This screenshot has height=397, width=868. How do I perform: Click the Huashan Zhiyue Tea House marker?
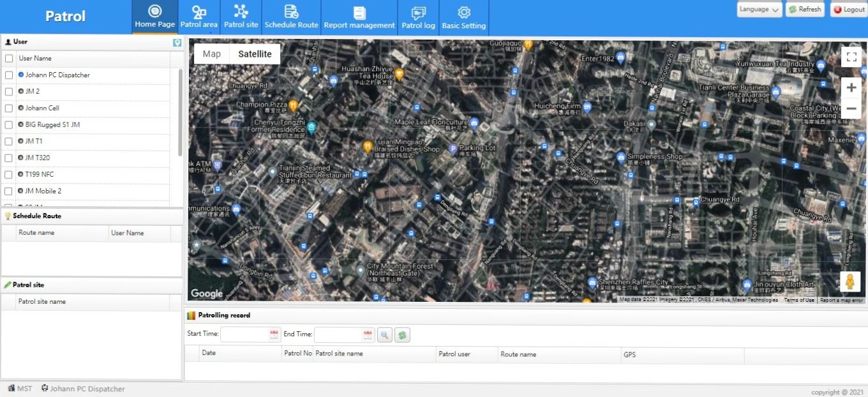400,74
